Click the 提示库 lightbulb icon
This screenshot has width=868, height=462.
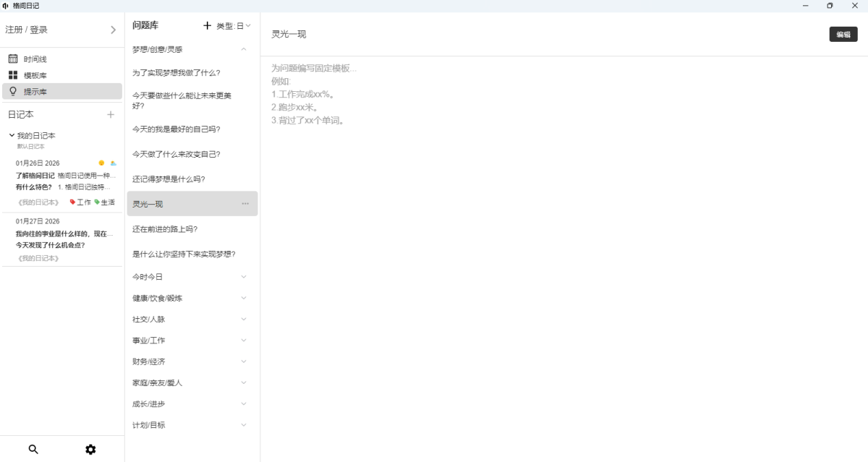pyautogui.click(x=13, y=91)
